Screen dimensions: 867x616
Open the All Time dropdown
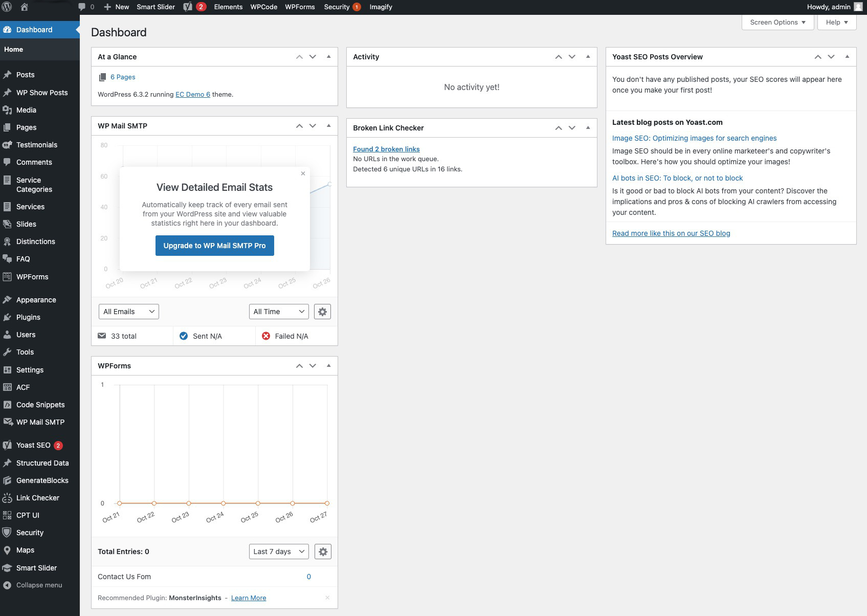(x=279, y=312)
